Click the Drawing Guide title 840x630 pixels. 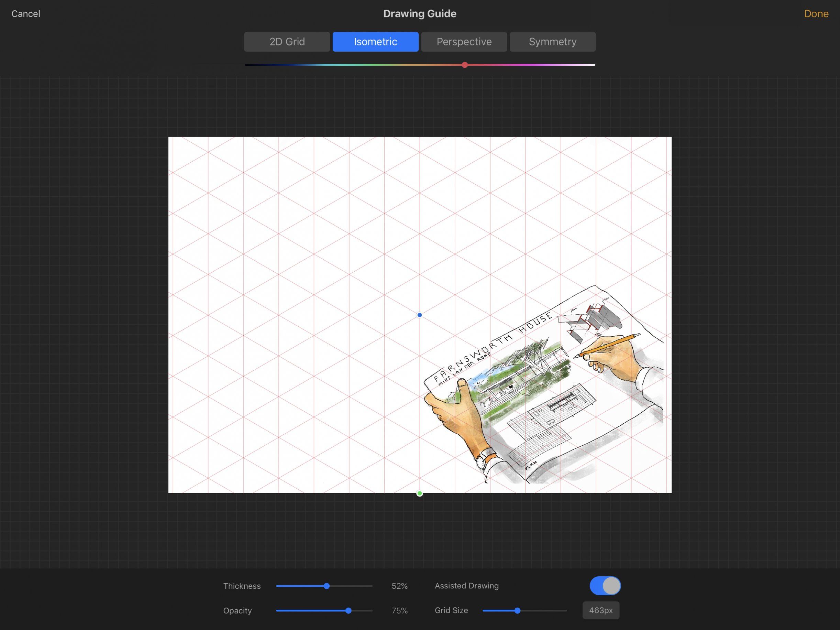point(420,14)
